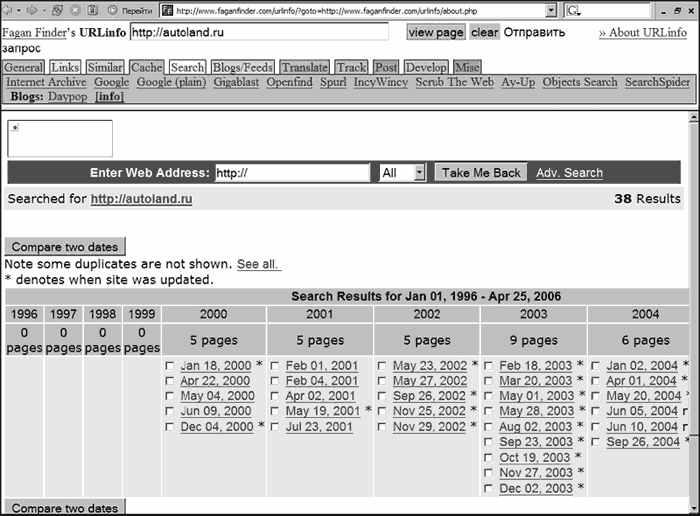The height and width of the screenshot is (516, 700).
Task: Click the Enter Web Address field
Action: pos(292,173)
